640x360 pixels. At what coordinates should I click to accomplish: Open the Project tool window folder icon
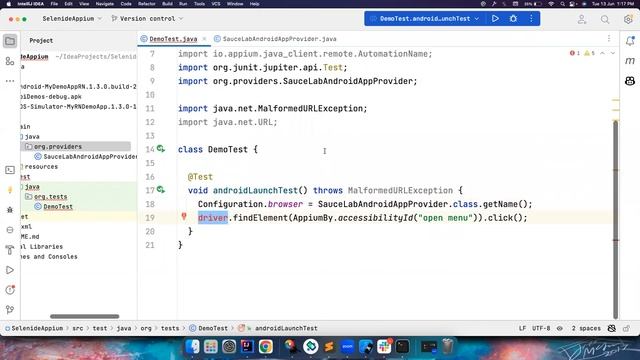pos(10,41)
